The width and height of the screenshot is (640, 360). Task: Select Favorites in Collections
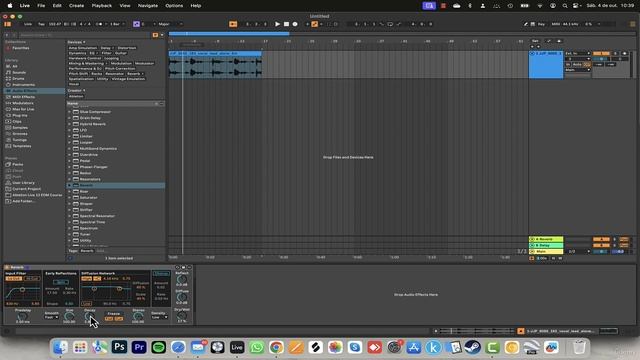point(20,48)
